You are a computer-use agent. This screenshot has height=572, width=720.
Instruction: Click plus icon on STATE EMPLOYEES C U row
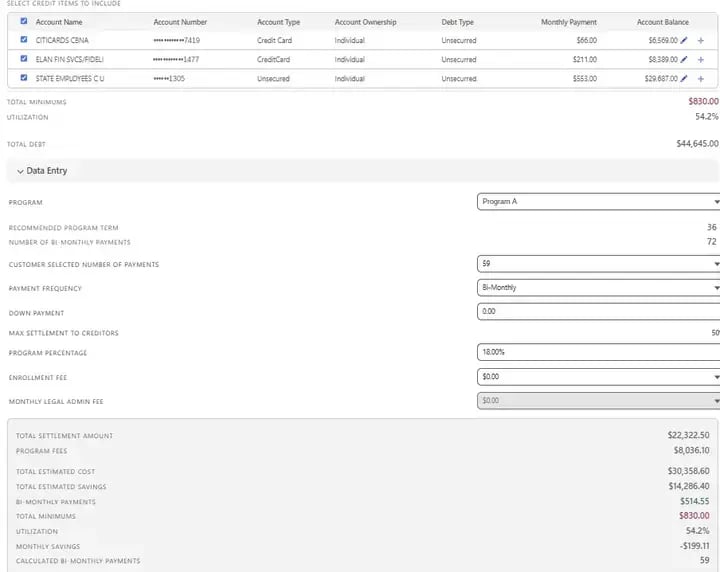[x=701, y=79]
